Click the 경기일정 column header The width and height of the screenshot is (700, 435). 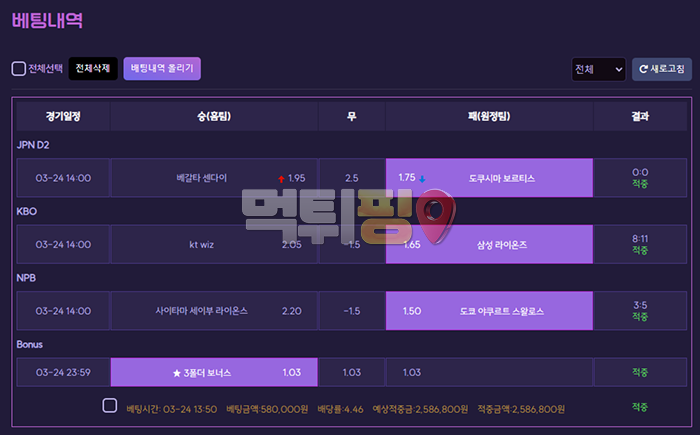point(63,117)
